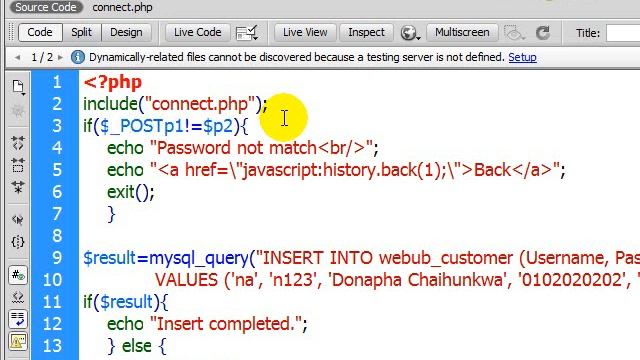Click the } else { line
The width and height of the screenshot is (640, 360).
pyautogui.click(x=137, y=346)
